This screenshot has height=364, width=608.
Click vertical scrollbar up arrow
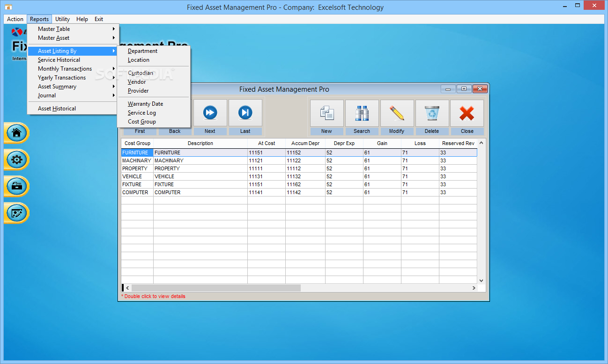(481, 143)
